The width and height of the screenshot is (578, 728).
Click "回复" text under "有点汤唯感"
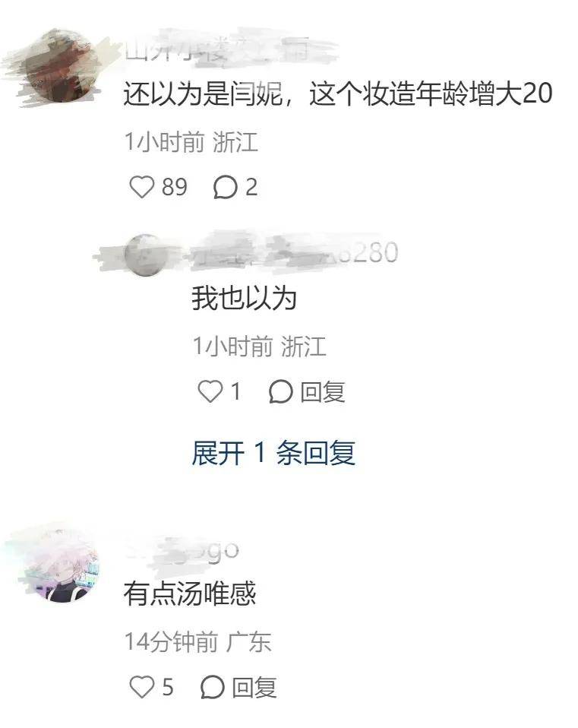coord(254,687)
